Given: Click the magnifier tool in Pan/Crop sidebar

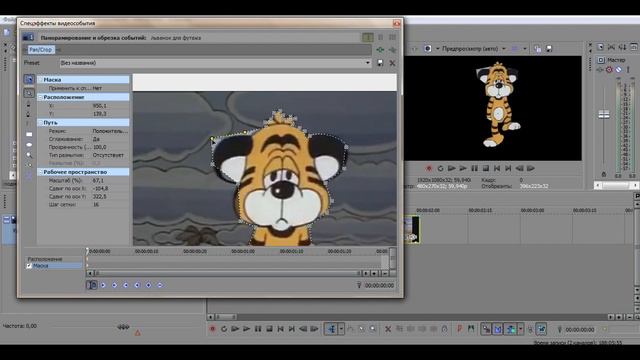Looking at the screenshot, I should pos(29,155).
